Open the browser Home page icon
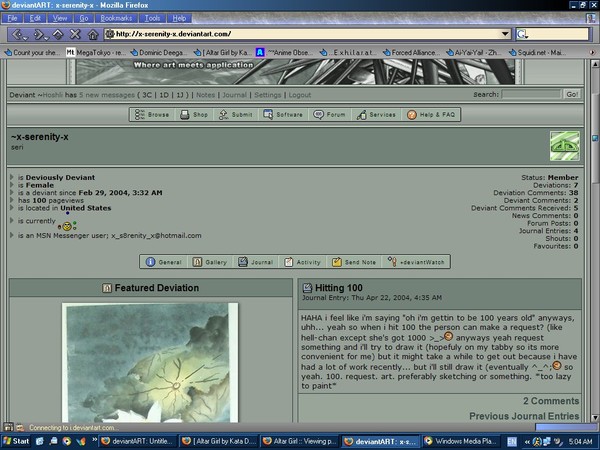This screenshot has width=600, height=450. [x=93, y=35]
